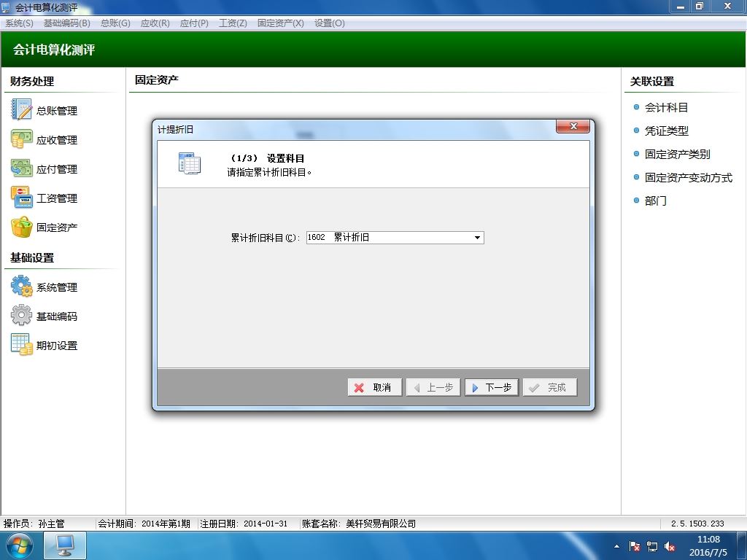Image resolution: width=747 pixels, height=560 pixels.
Task: Close the 计提折旧 dialog
Action: click(573, 126)
